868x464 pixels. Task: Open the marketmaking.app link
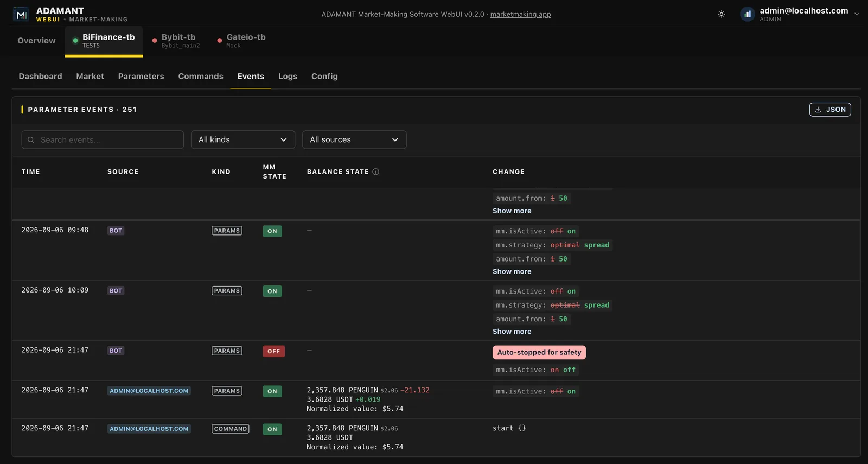521,15
